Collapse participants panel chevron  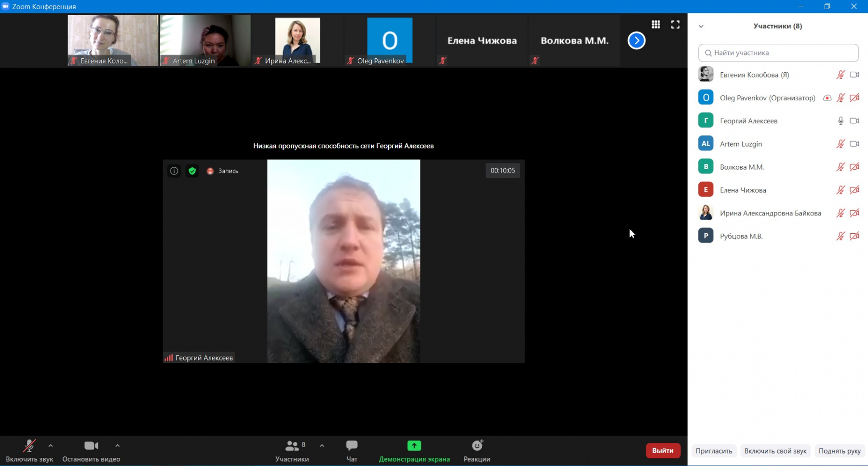pos(701,27)
